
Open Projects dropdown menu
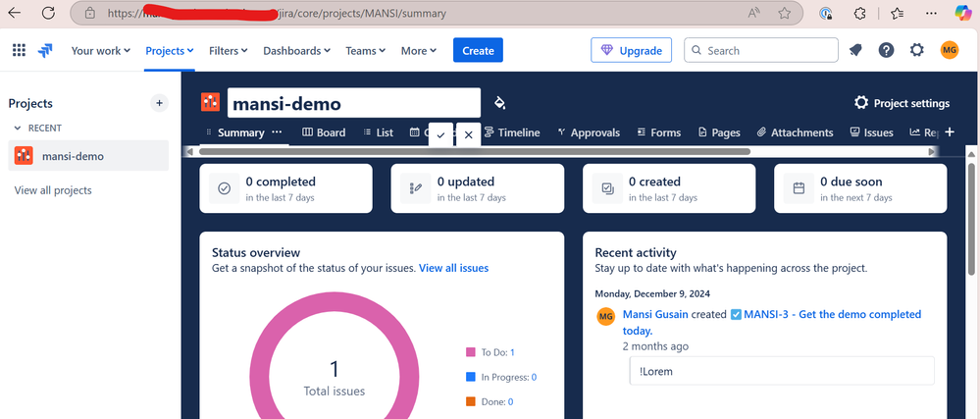(170, 51)
